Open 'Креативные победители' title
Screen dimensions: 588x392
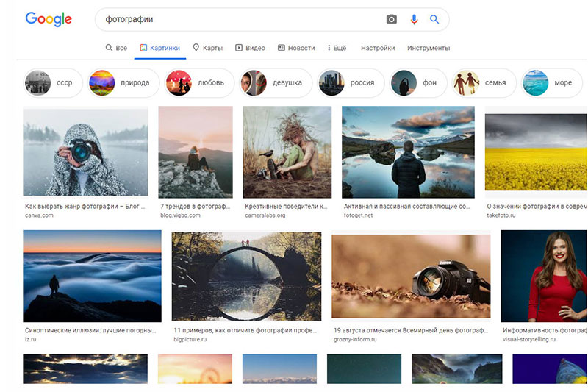286,207
